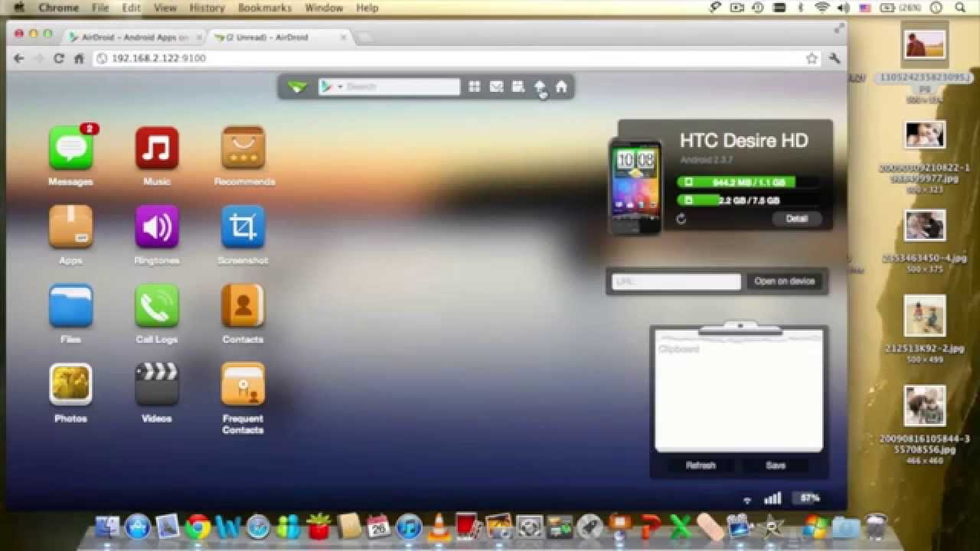Click the green AirDroid logo in toolbar
The height and width of the screenshot is (551, 980).
click(297, 86)
